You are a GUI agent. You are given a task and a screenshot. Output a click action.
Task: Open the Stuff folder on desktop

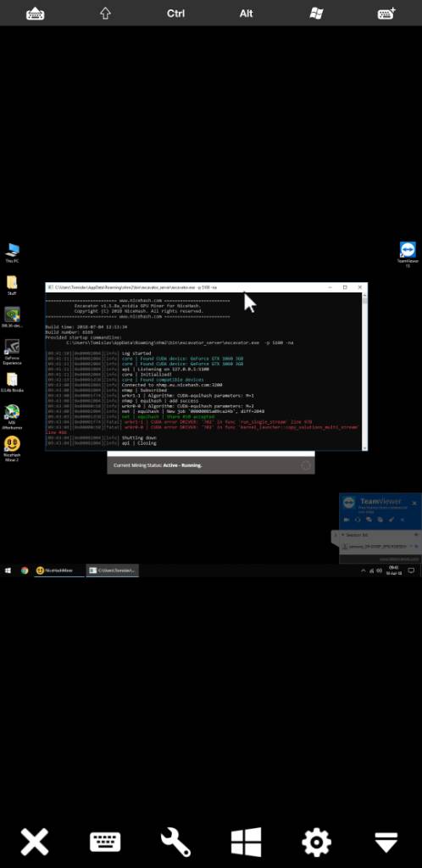coord(12,285)
